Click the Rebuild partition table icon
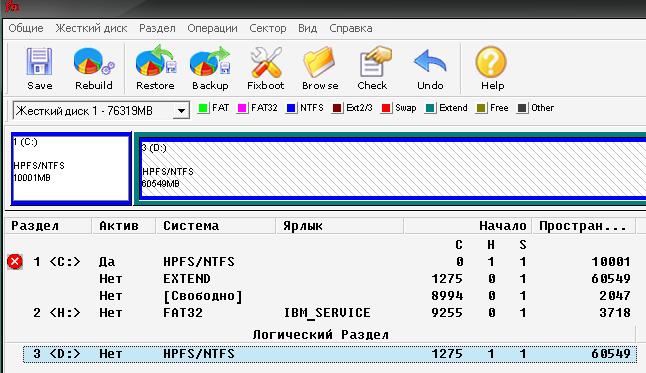 pos(94,62)
